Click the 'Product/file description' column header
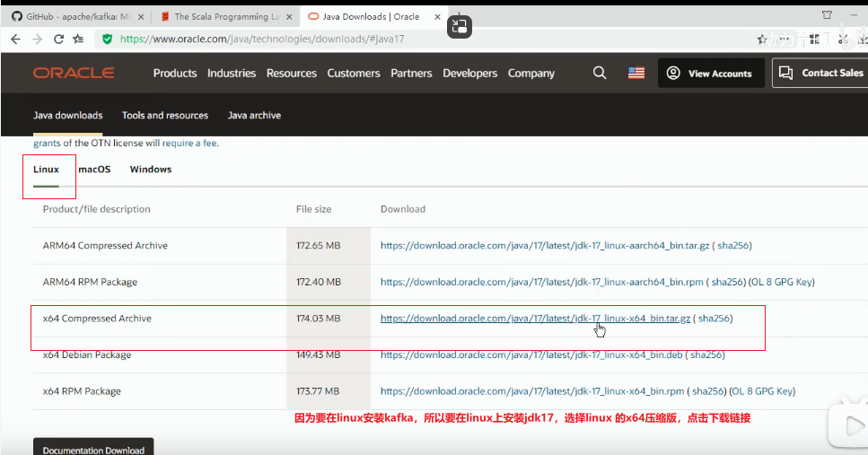 96,209
